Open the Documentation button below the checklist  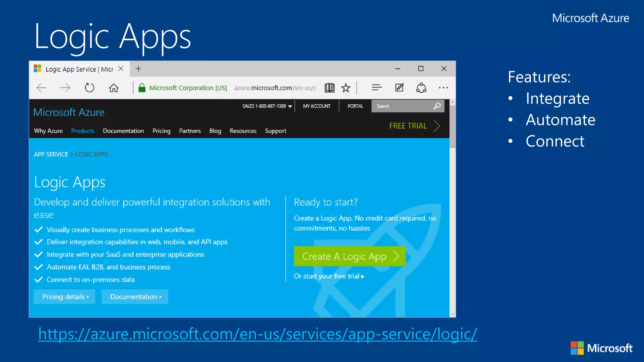click(x=135, y=297)
